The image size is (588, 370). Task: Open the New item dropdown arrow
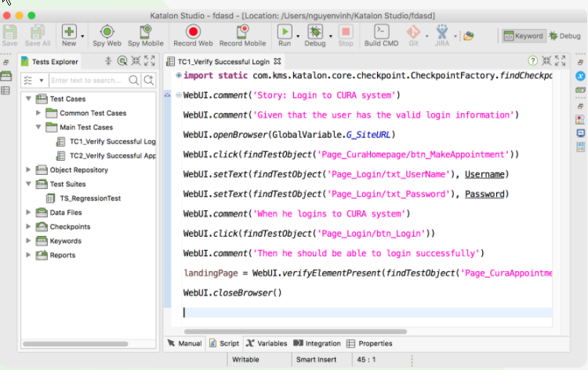(x=84, y=34)
